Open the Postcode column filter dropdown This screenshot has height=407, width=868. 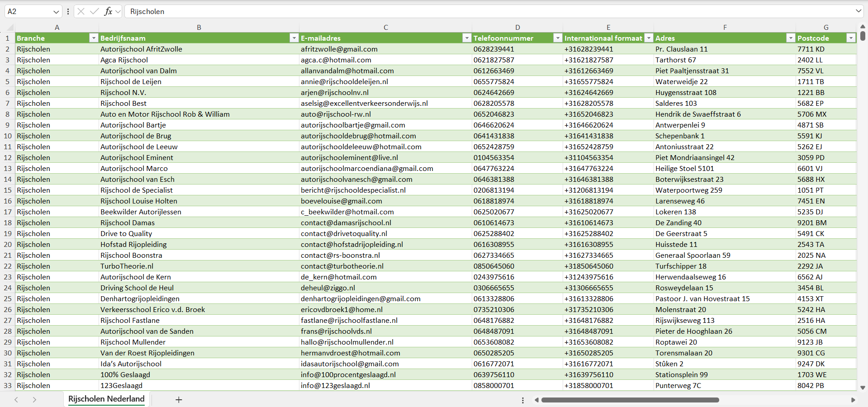851,38
